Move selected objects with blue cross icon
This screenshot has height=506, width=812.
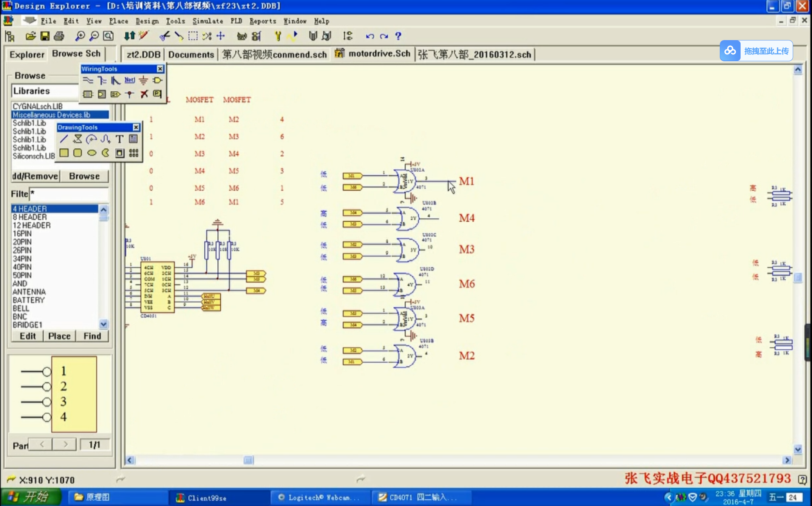[x=221, y=36]
